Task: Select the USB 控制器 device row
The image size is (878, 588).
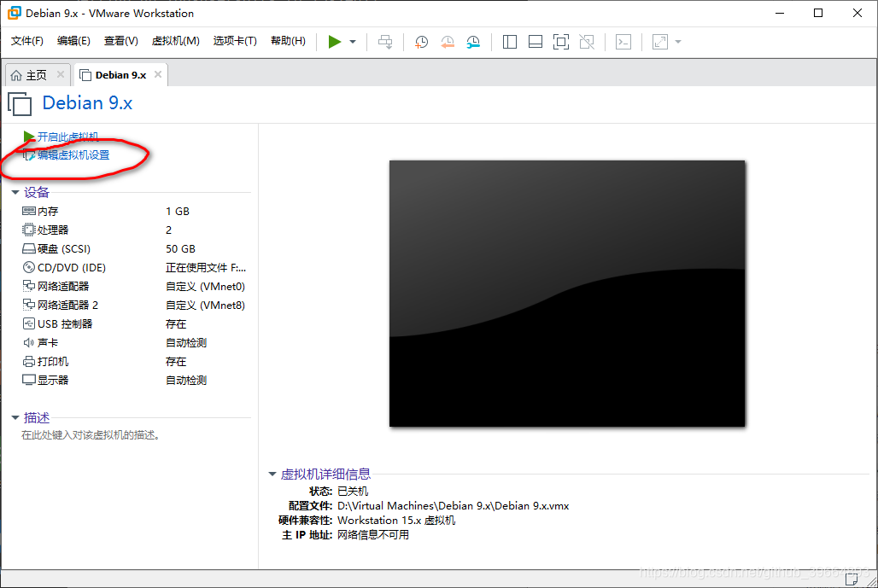Action: point(134,324)
